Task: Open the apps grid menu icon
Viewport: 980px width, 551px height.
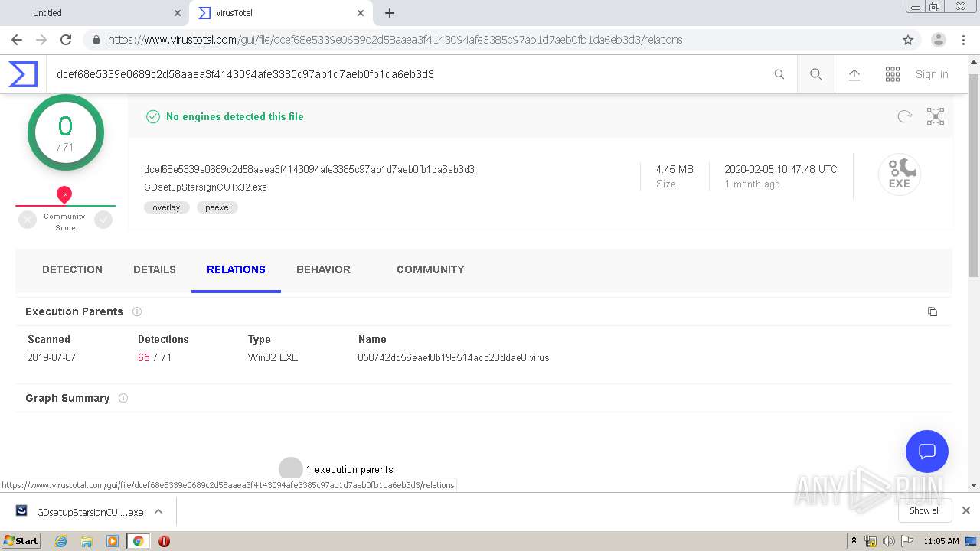Action: 893,74
